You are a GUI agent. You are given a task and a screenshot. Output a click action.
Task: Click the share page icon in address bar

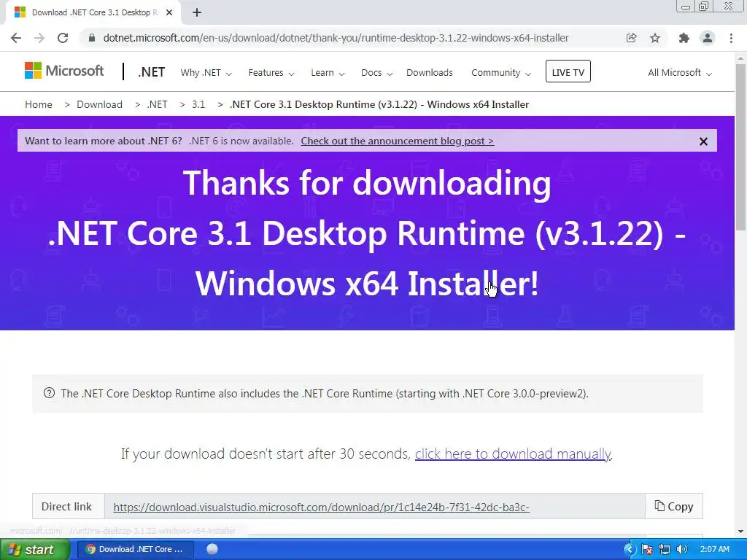point(631,38)
